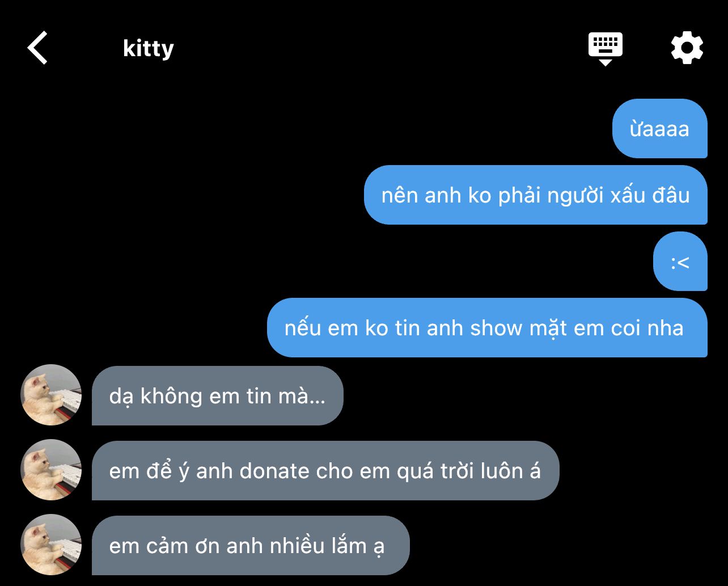Open kitty's profile from chat title
The width and height of the screenshot is (728, 586).
(x=148, y=49)
